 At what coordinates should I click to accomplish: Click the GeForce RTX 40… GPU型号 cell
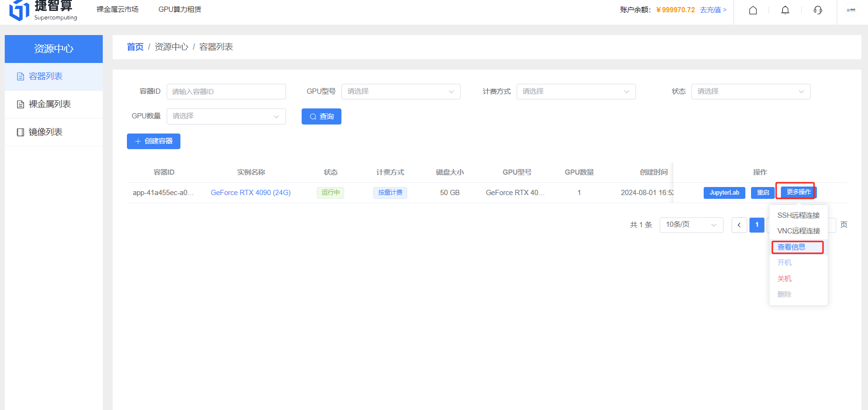point(515,193)
